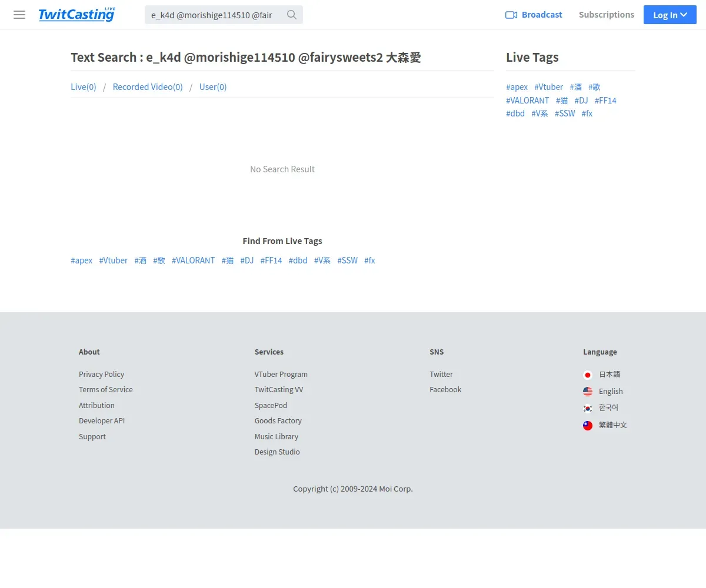Open Terms of Service footer link
This screenshot has height=588, width=706.
coord(106,390)
